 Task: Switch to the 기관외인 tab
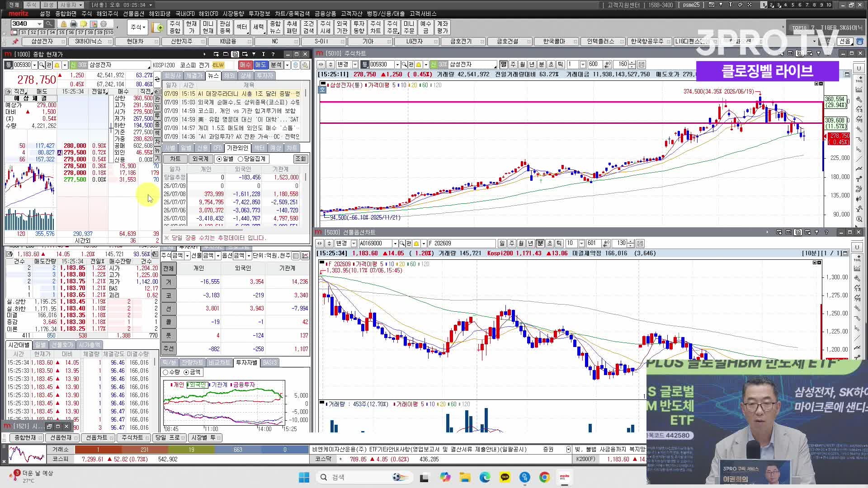point(238,148)
